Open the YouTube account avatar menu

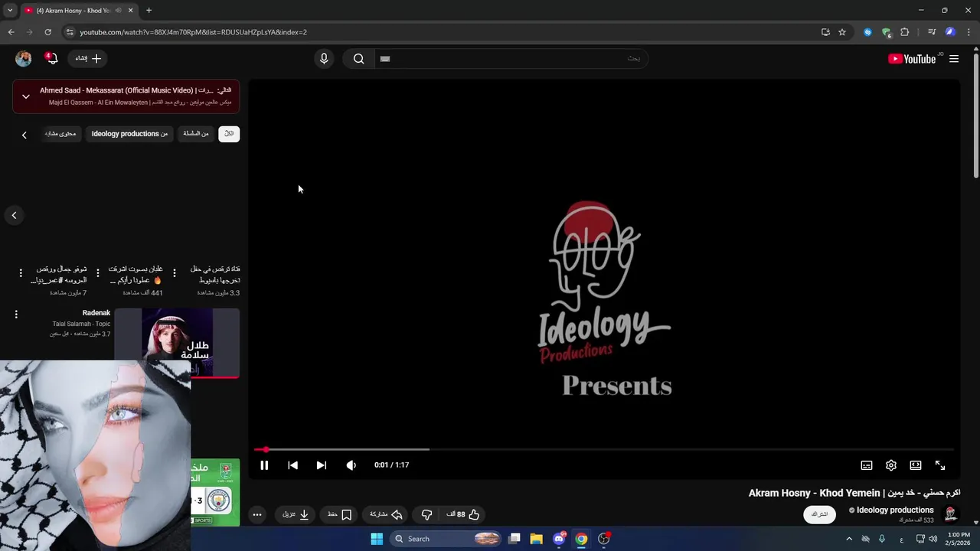(x=24, y=59)
